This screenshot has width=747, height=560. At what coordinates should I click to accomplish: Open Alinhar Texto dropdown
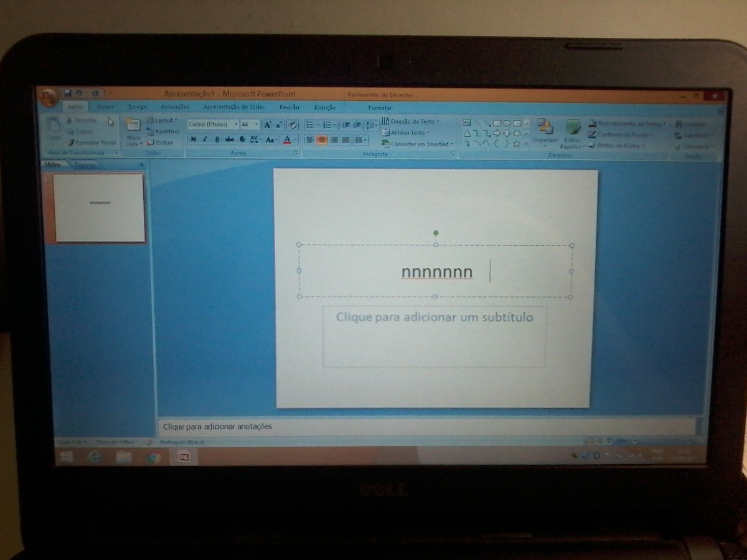406,133
